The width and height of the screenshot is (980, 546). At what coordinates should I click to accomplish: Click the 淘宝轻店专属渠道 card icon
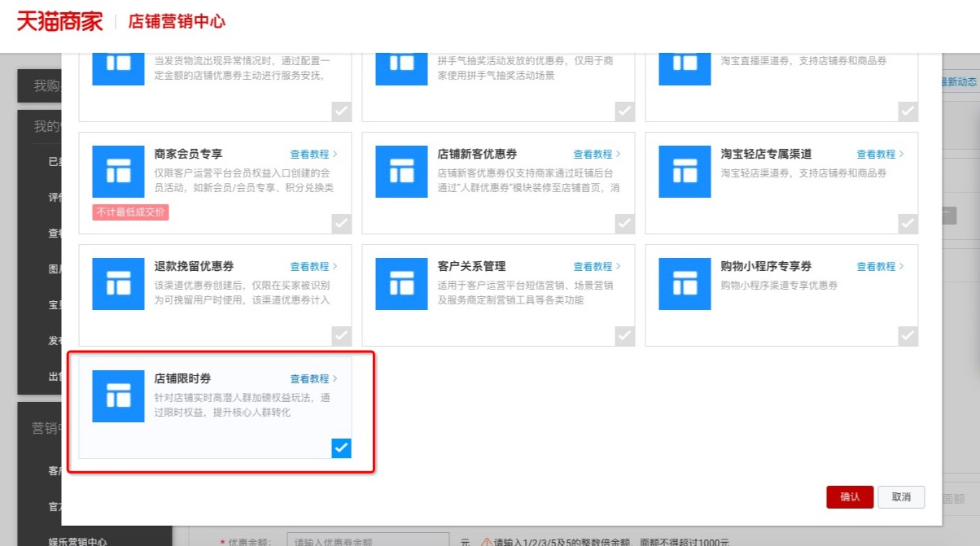click(x=685, y=172)
